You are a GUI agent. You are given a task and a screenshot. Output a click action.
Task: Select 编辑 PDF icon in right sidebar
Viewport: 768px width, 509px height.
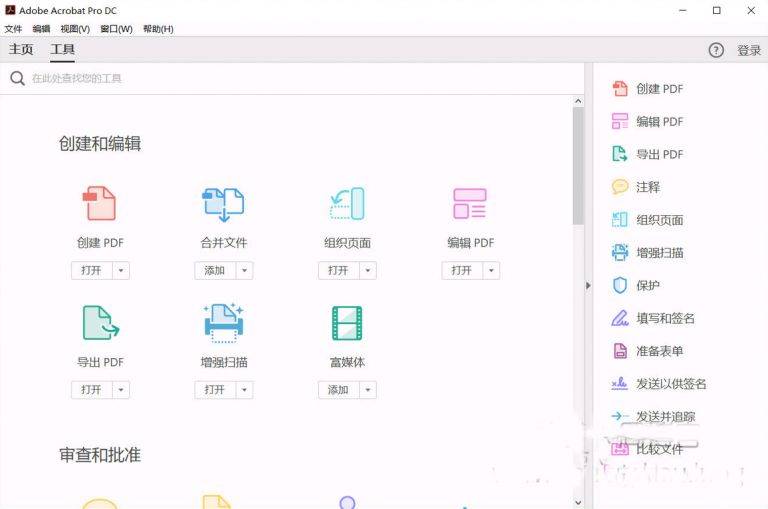coord(620,121)
